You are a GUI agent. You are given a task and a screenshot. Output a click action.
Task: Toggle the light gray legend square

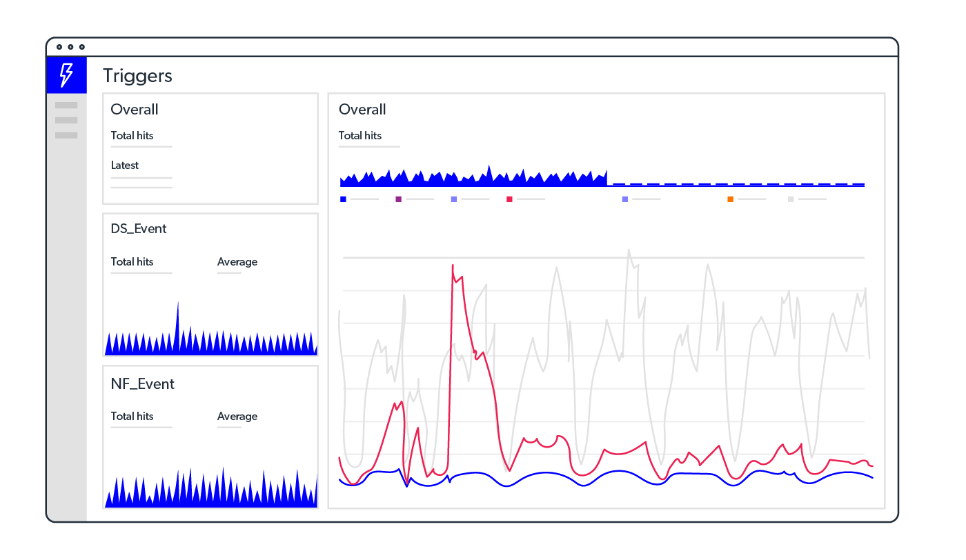[x=791, y=199]
